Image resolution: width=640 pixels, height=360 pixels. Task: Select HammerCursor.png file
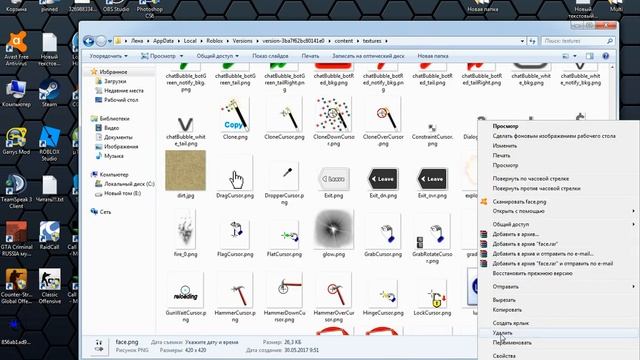[235, 291]
